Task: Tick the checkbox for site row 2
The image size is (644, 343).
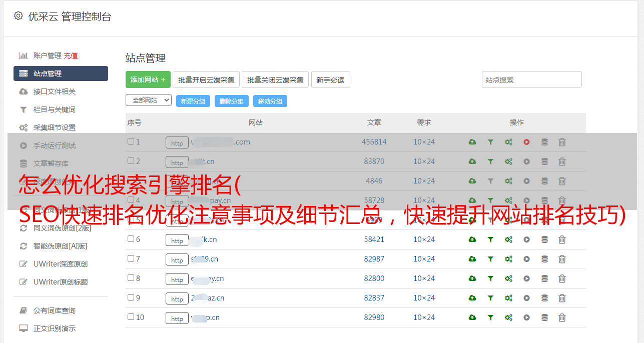Action: 131,161
